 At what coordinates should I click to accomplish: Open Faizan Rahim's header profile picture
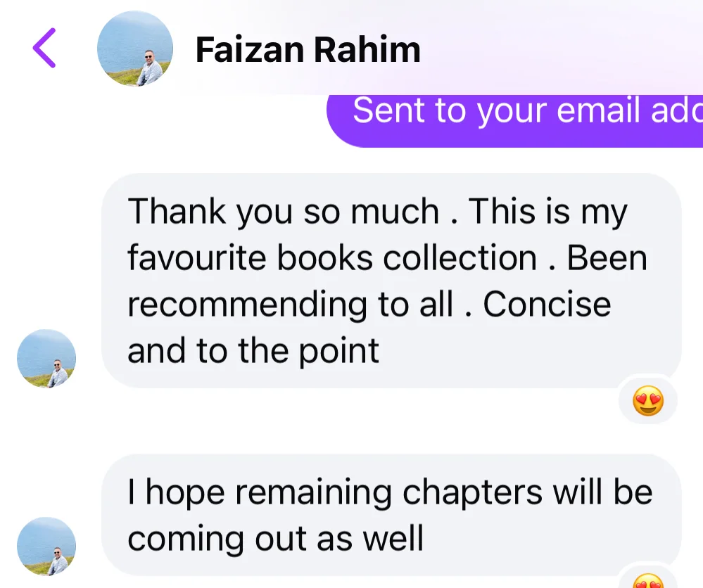(134, 49)
